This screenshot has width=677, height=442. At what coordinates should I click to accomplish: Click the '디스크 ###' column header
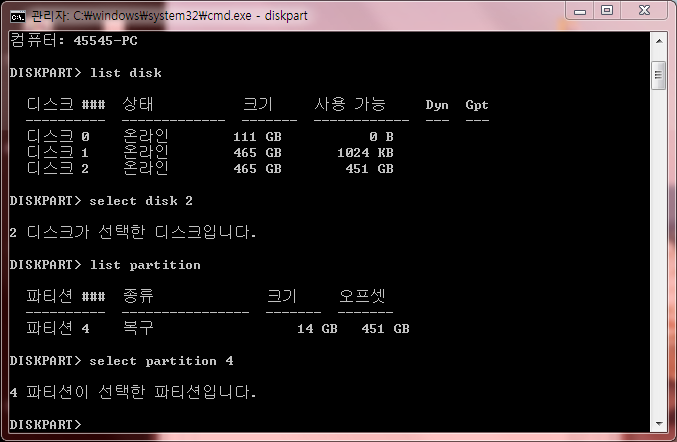pos(66,104)
